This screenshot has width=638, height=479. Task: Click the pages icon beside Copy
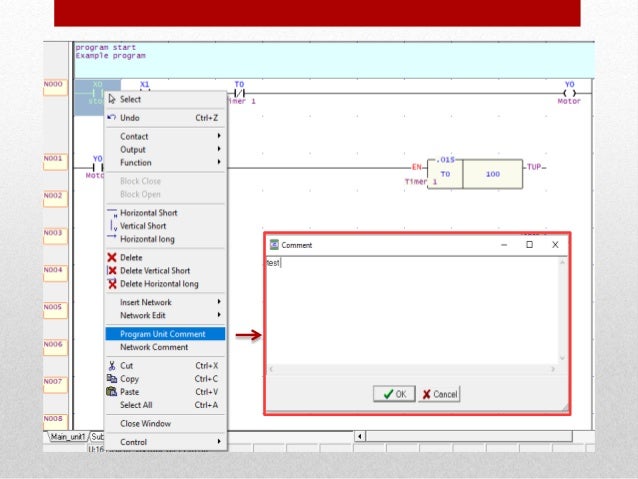pos(111,378)
